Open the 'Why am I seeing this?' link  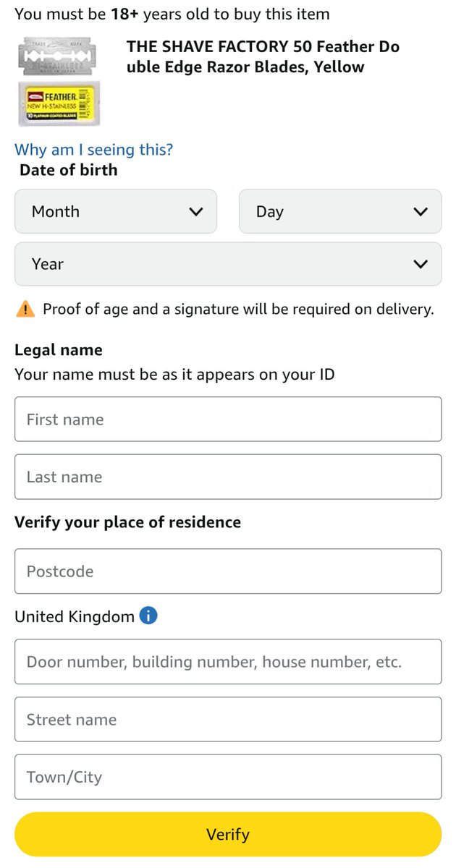pos(94,150)
